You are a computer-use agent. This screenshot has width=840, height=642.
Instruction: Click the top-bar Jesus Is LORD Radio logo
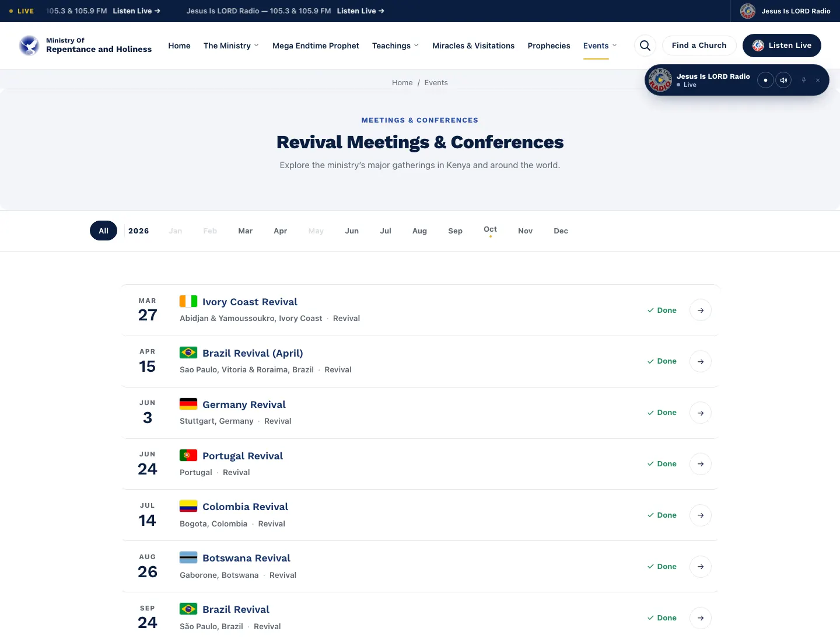[748, 11]
